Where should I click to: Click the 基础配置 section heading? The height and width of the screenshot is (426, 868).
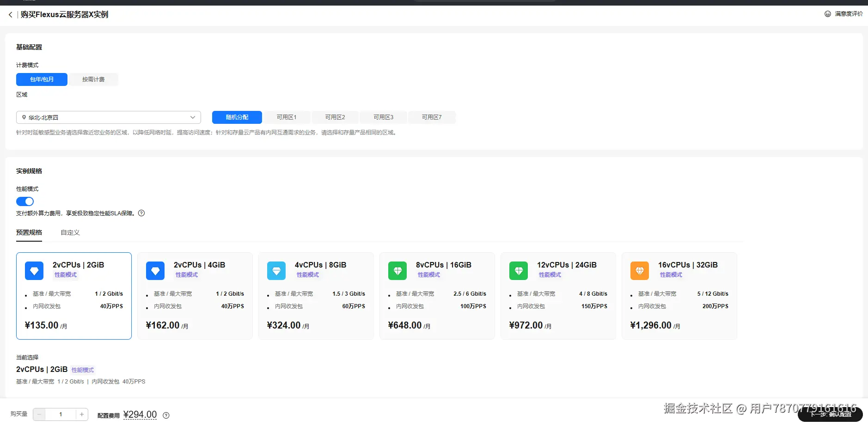(29, 47)
